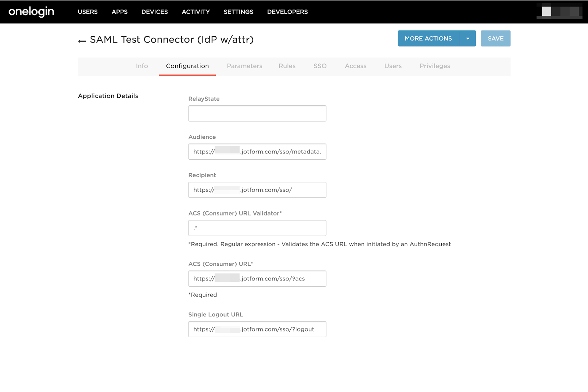This screenshot has width=588, height=392.
Task: Switch to the Info tab
Action: 142,66
